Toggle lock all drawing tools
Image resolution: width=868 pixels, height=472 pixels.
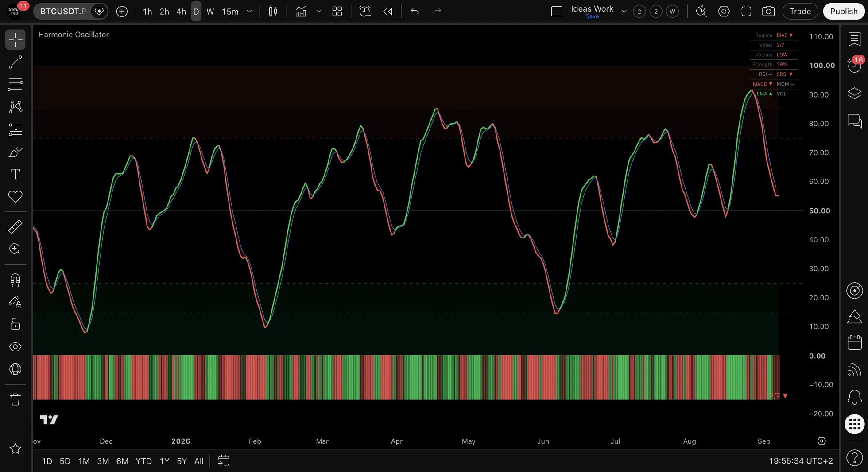(x=15, y=324)
